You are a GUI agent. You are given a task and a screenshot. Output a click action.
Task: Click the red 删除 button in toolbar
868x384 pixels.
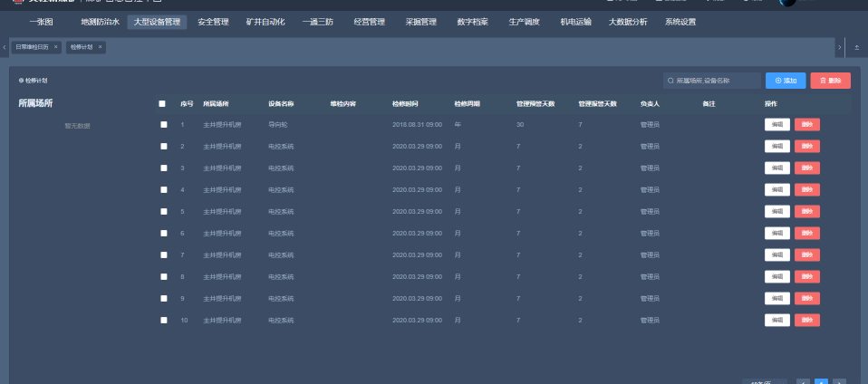830,81
